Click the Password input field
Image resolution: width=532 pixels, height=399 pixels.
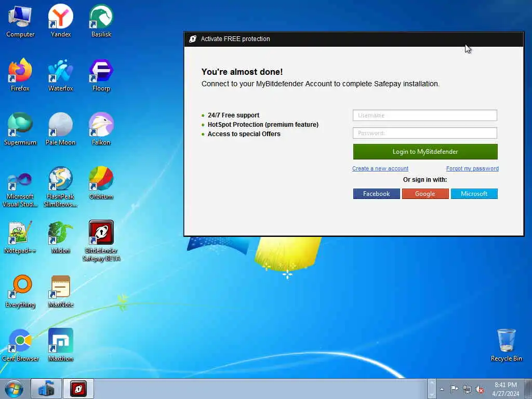point(425,133)
